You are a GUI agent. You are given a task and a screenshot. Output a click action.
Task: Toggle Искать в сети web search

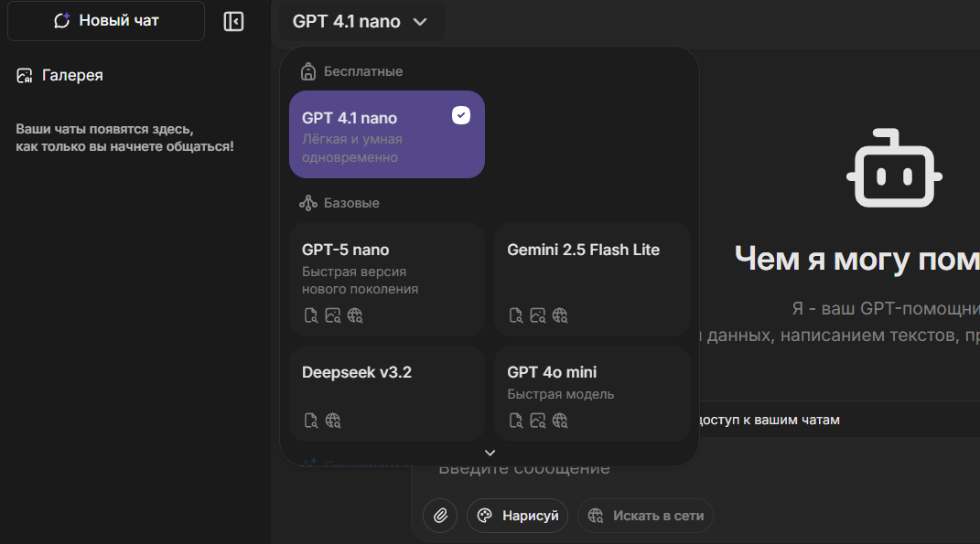click(x=646, y=516)
